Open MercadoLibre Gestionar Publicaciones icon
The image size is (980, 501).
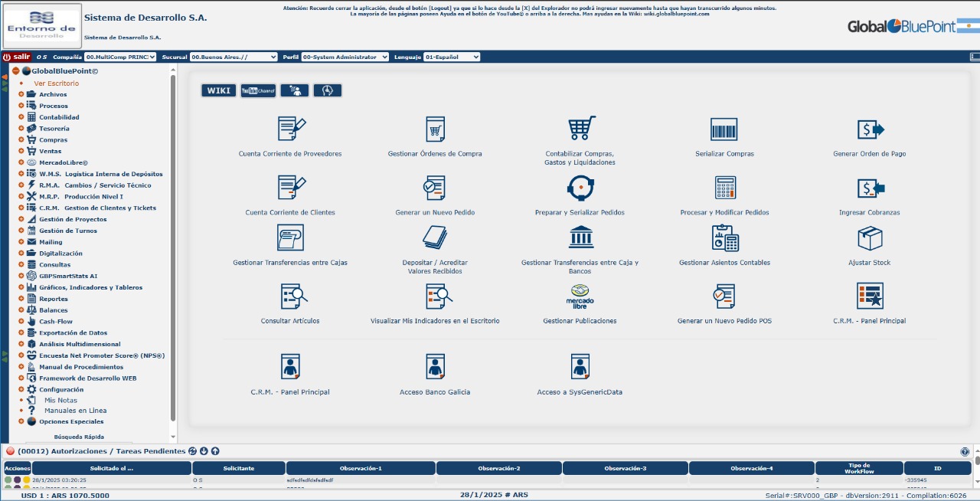click(580, 296)
